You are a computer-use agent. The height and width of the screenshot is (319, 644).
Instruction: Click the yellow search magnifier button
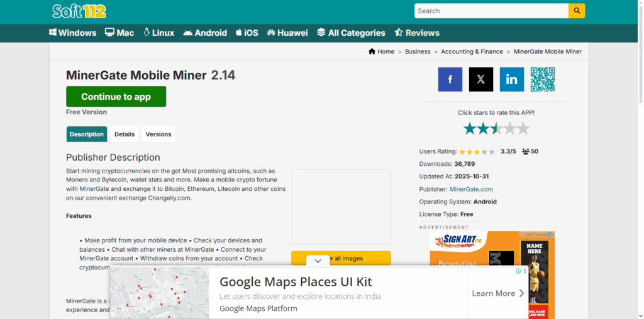577,11
